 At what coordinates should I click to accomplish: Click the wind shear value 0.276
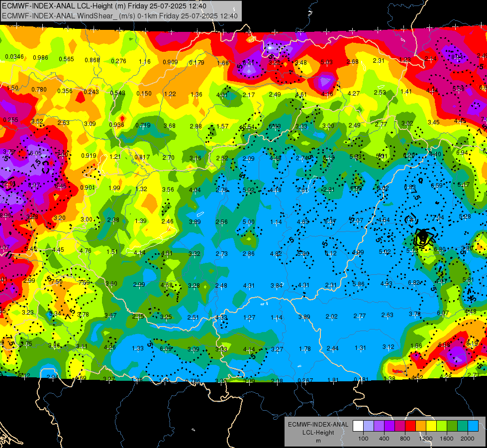(119, 61)
